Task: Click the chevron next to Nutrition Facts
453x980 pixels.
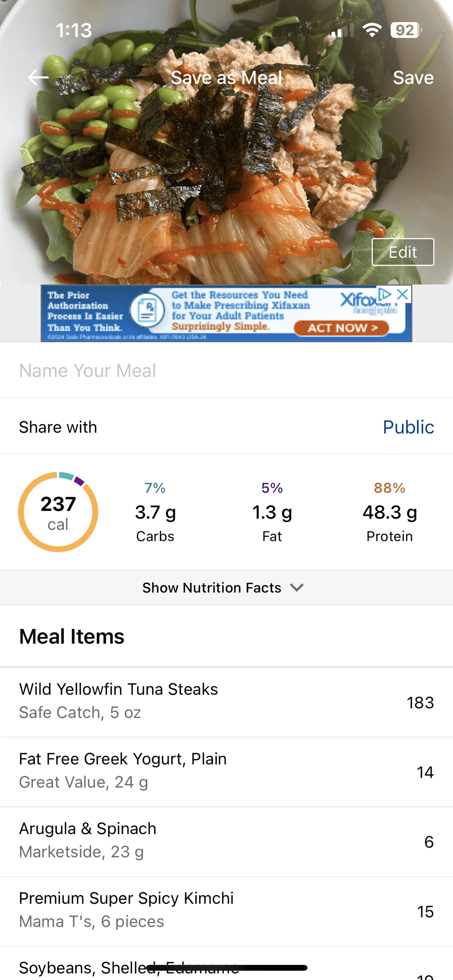Action: (x=297, y=587)
